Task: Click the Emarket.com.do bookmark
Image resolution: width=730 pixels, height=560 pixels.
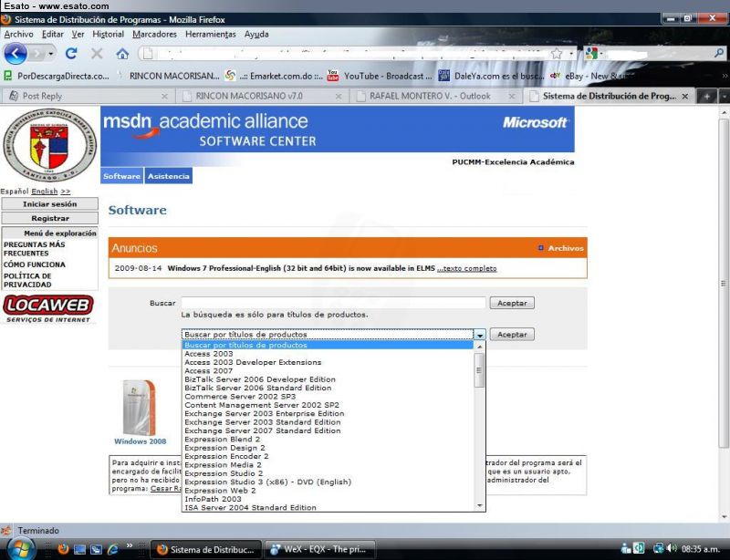Action: [274, 76]
